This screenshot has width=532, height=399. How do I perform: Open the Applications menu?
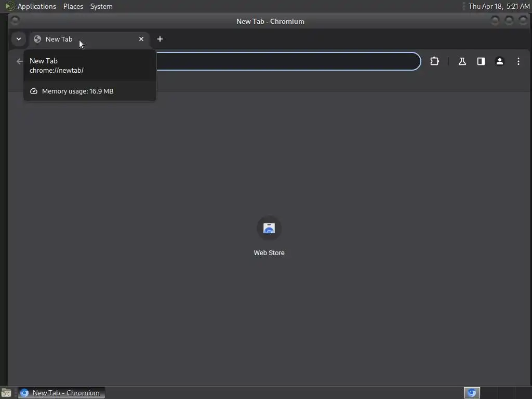point(37,6)
